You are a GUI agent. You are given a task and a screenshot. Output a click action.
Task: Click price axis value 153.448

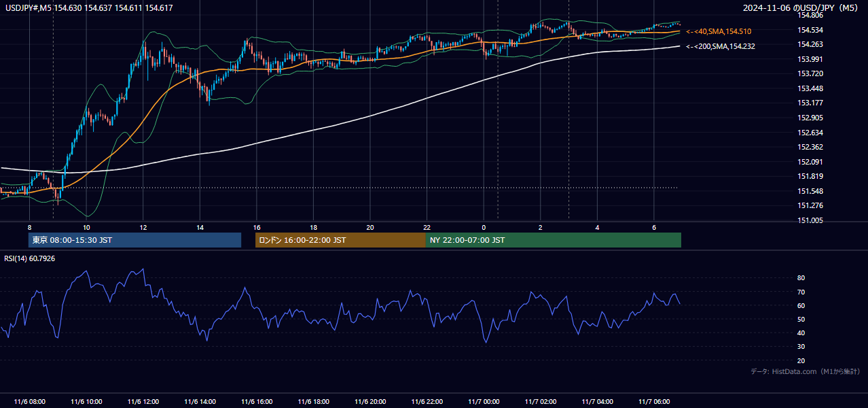811,88
